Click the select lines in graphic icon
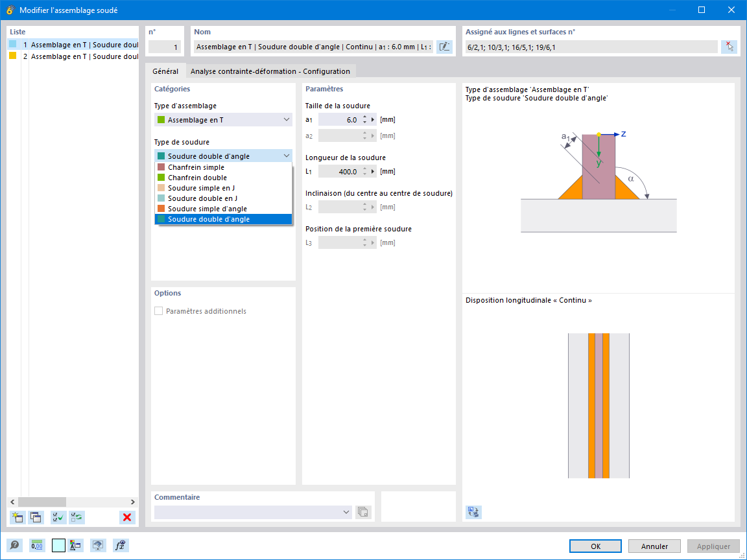747x560 pixels. click(729, 47)
